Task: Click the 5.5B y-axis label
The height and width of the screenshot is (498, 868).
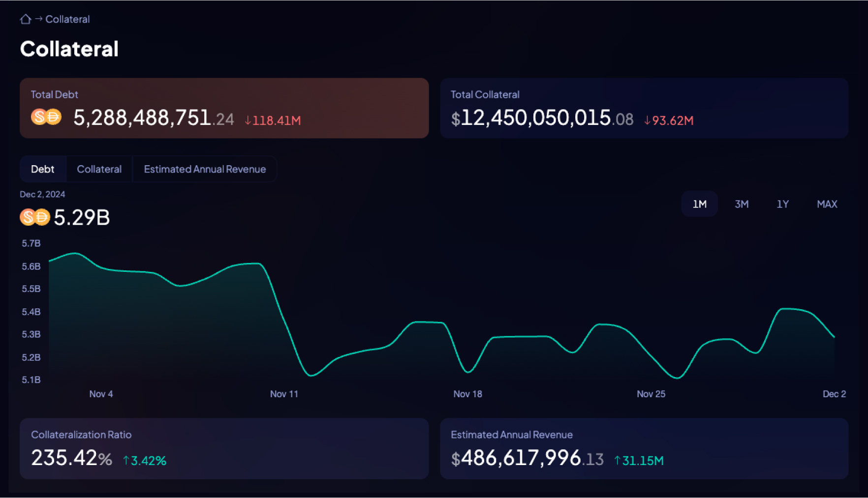Action: pos(31,289)
